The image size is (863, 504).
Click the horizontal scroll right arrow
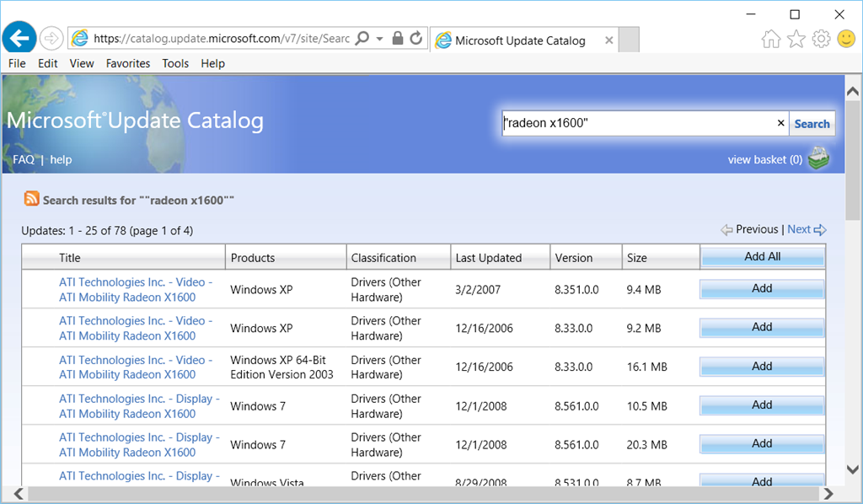coord(828,494)
